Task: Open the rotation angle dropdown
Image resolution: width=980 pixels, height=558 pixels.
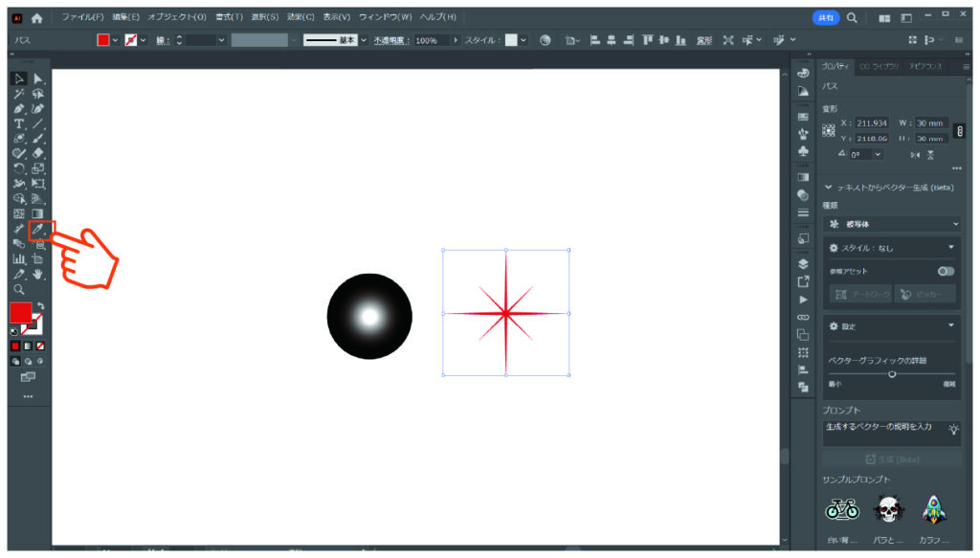Action: (879, 154)
